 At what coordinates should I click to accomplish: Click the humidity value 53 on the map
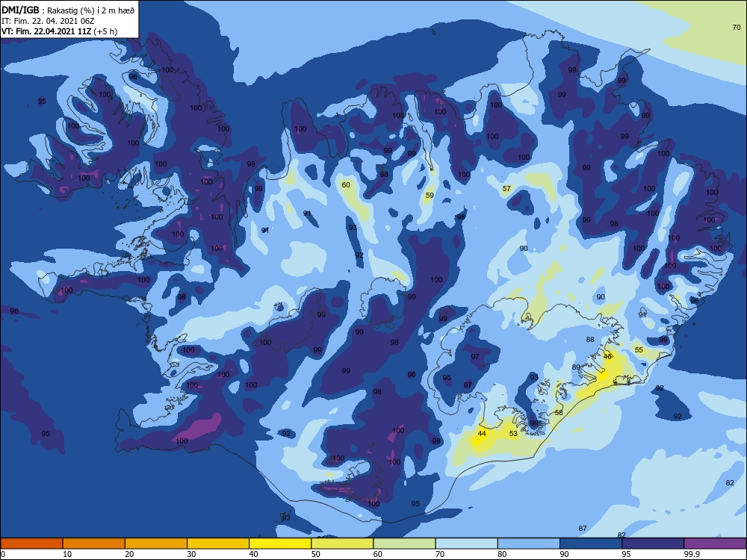coord(513,433)
